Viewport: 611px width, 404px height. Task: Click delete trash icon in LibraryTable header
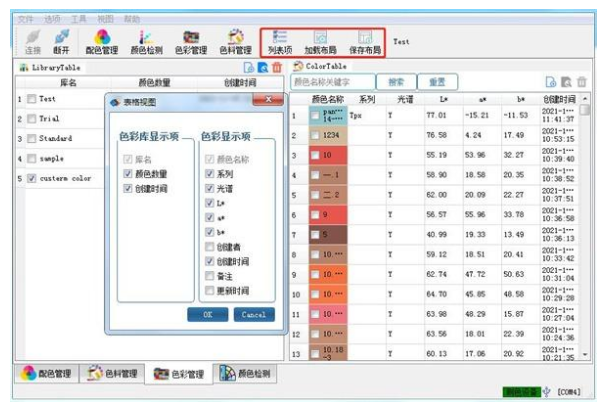click(277, 67)
